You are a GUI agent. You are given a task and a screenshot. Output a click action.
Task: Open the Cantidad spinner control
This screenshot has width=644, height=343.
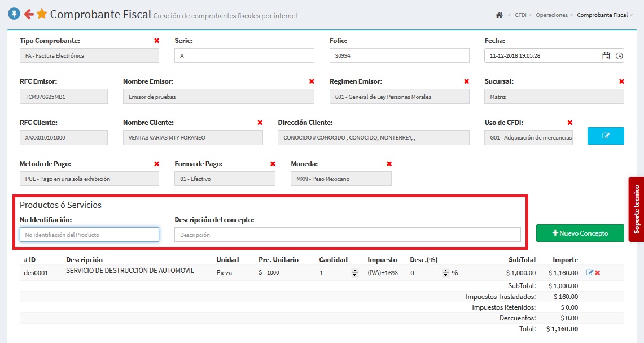click(x=354, y=273)
